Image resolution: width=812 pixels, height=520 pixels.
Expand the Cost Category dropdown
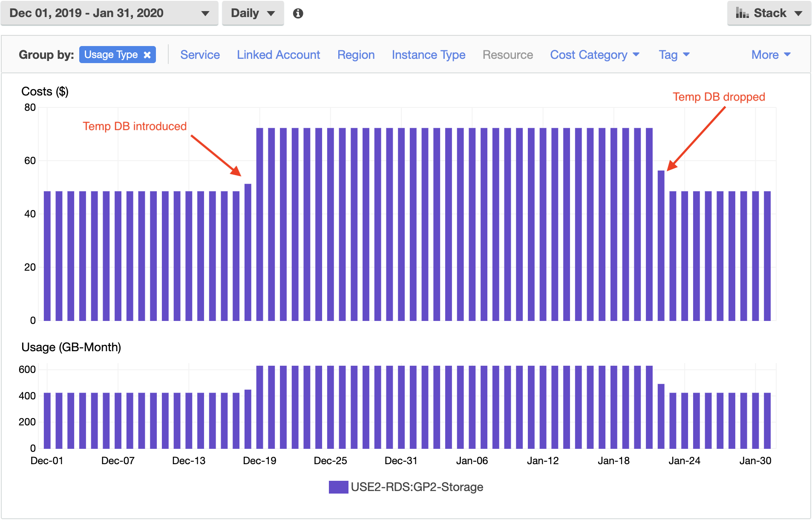(x=595, y=55)
